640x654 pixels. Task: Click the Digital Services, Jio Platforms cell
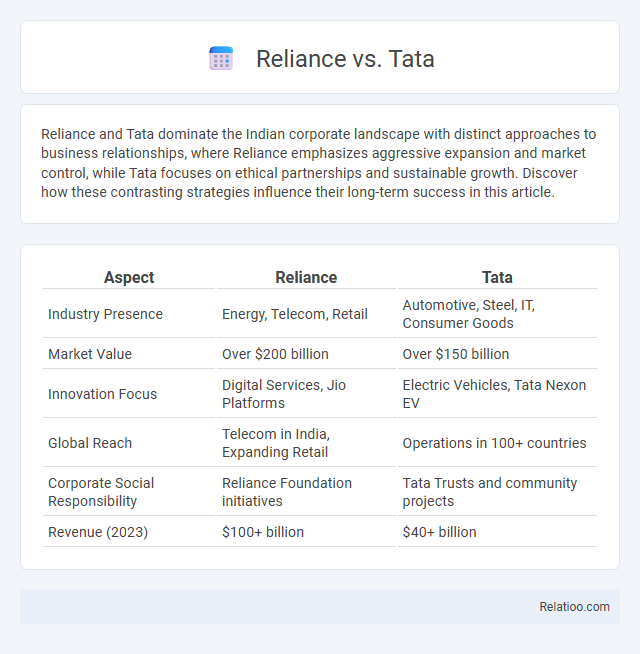click(x=306, y=394)
